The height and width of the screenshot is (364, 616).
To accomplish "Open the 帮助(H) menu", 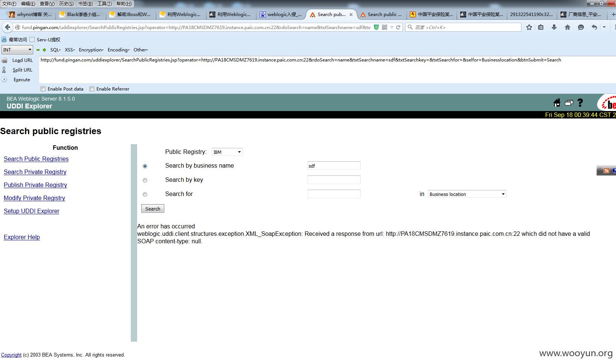I will pos(124,4).
